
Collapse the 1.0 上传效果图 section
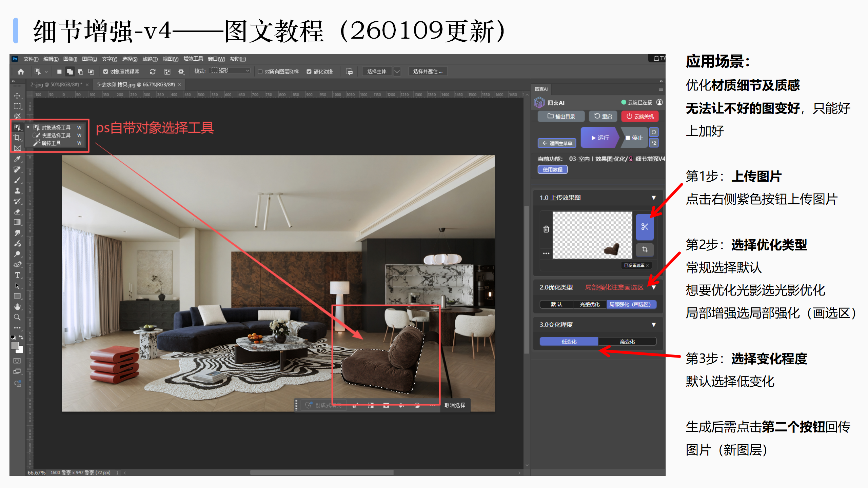pos(653,198)
